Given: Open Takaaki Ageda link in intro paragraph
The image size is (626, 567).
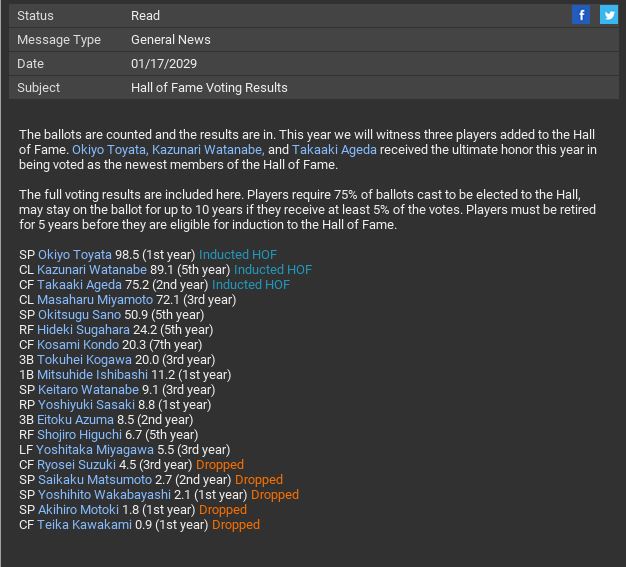Looking at the screenshot, I should click(x=334, y=150).
